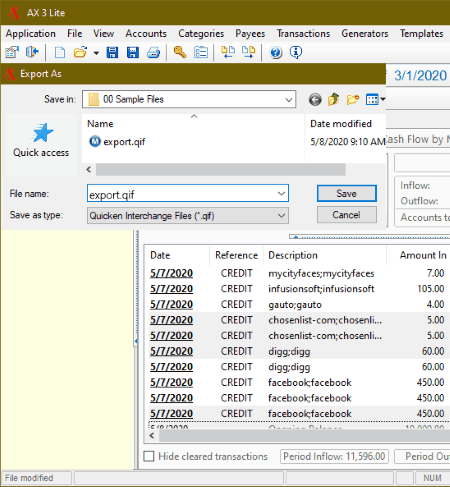
Task: Click the golden key password icon
Action: (180, 52)
